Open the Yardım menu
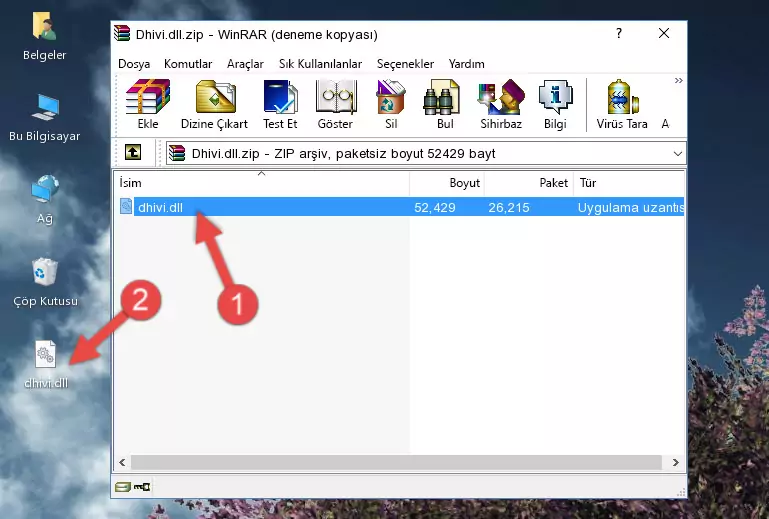 [x=466, y=64]
